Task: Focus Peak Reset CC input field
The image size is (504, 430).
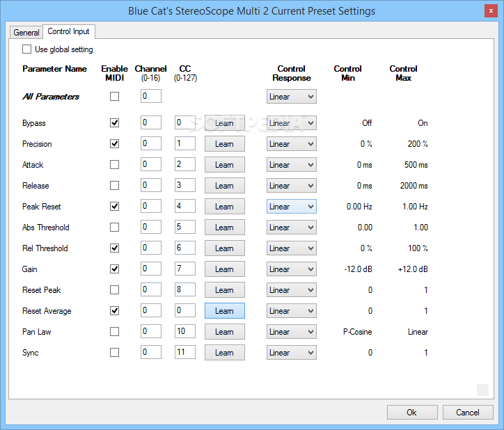Action: tap(184, 206)
